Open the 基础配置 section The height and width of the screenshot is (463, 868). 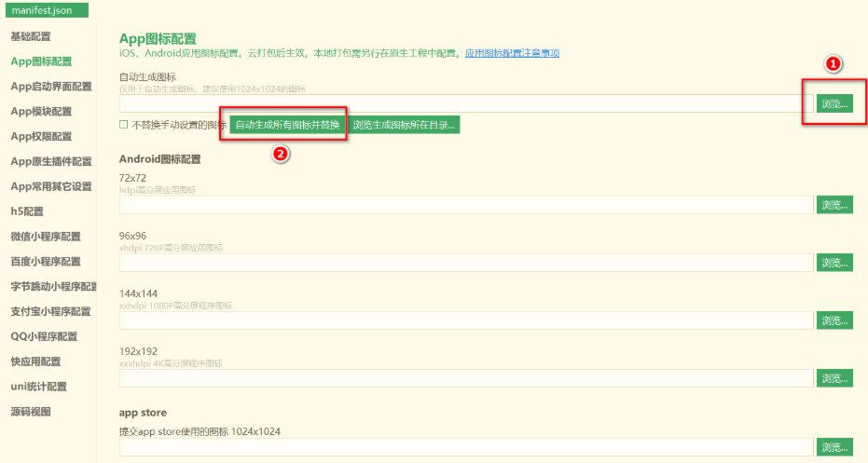click(31, 36)
